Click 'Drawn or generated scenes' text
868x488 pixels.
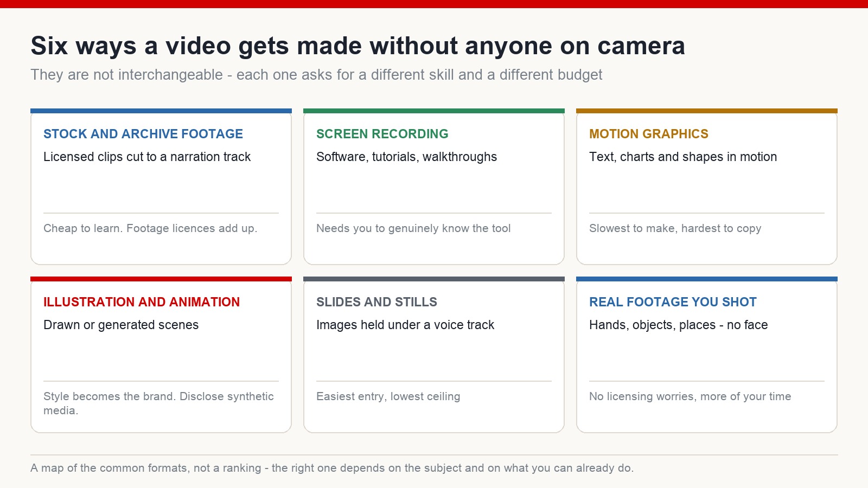click(x=121, y=325)
